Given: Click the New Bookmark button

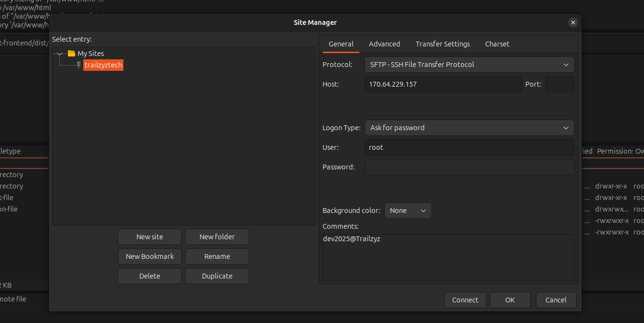Looking at the screenshot, I should 150,256.
